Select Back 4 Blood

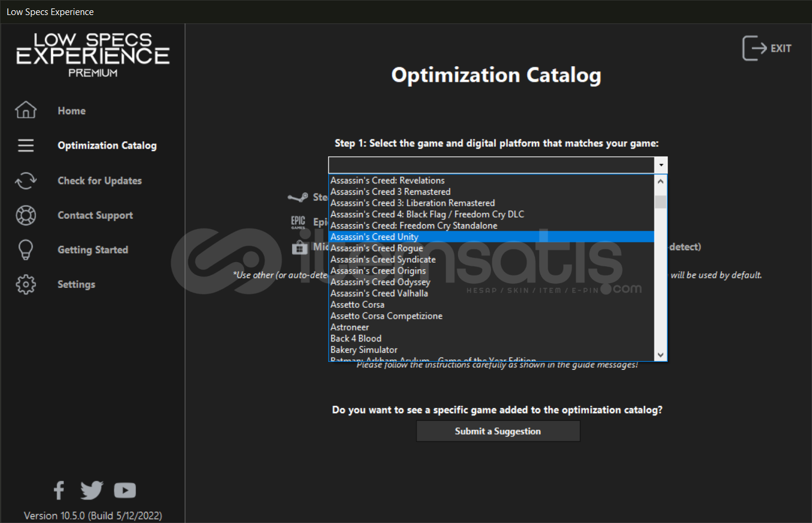pyautogui.click(x=492, y=338)
